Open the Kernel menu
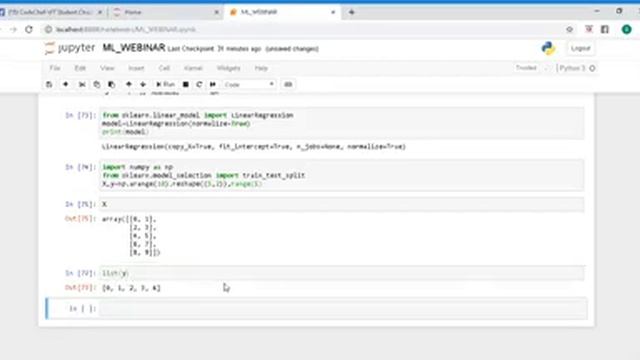640x360 pixels. click(x=193, y=68)
